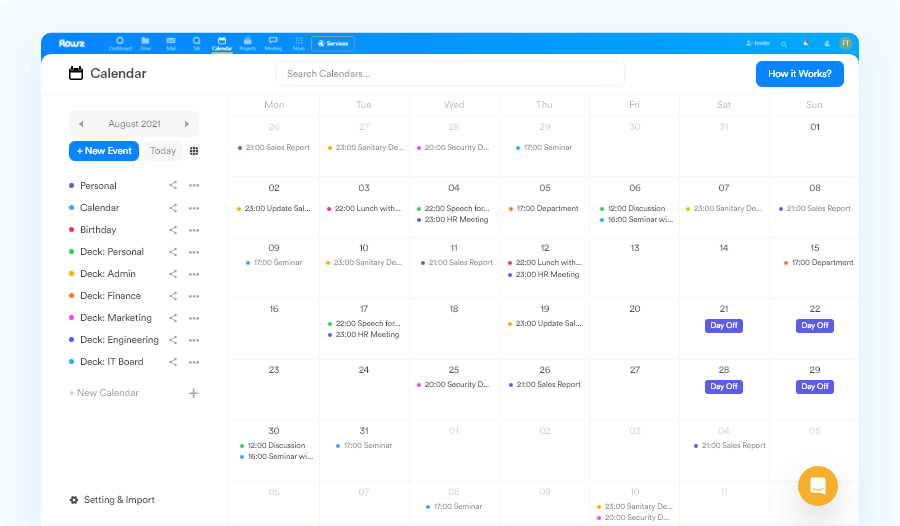Click the Services button
900x526 pixels.
333,44
